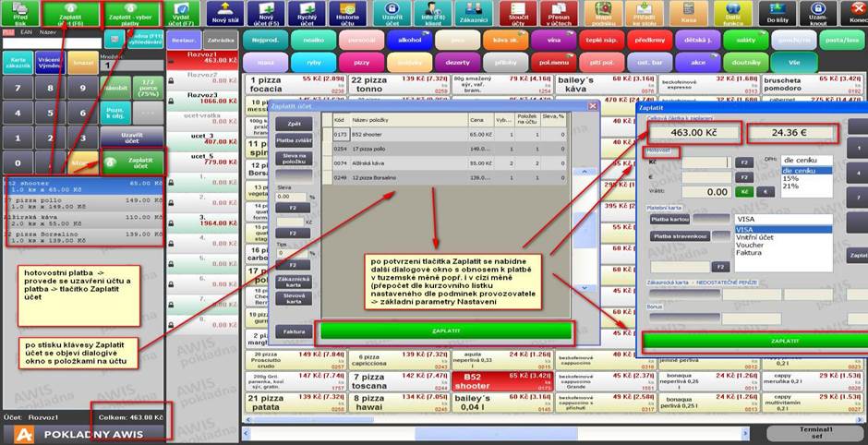
Task: Select the alkohol category
Action: (409, 40)
